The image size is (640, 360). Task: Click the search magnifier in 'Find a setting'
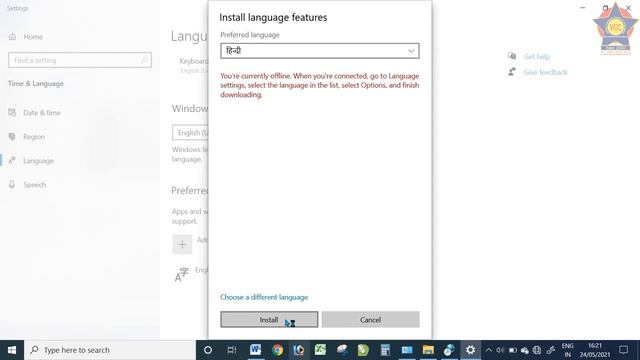pyautogui.click(x=144, y=60)
